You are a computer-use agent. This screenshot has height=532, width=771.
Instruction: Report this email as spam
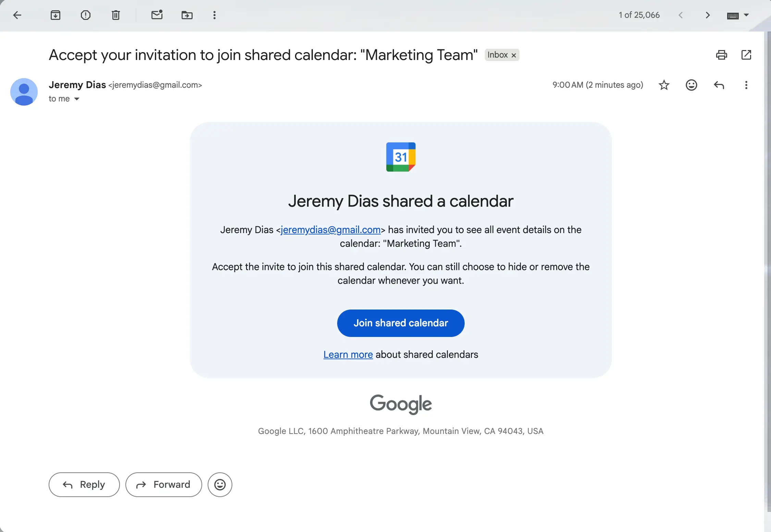[86, 15]
